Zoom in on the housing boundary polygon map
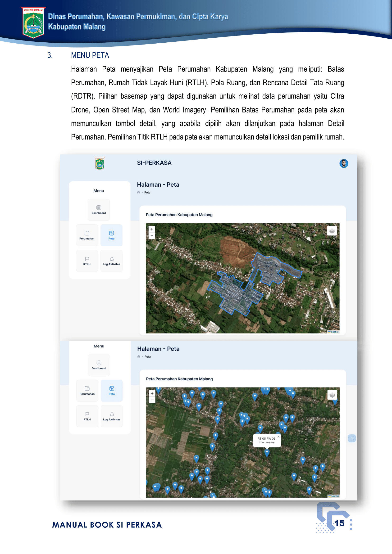Image resolution: width=392 pixels, height=554 pixels. (152, 229)
